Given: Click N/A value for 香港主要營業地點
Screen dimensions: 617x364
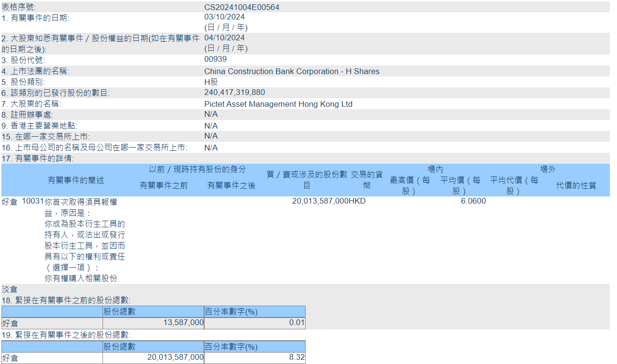Looking at the screenshot, I should [211, 126].
